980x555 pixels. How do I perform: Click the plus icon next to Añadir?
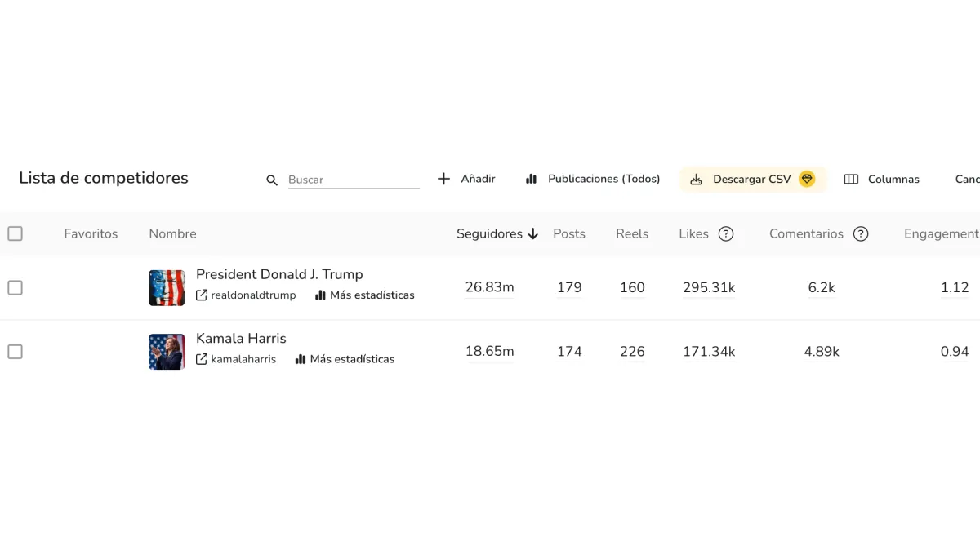443,178
